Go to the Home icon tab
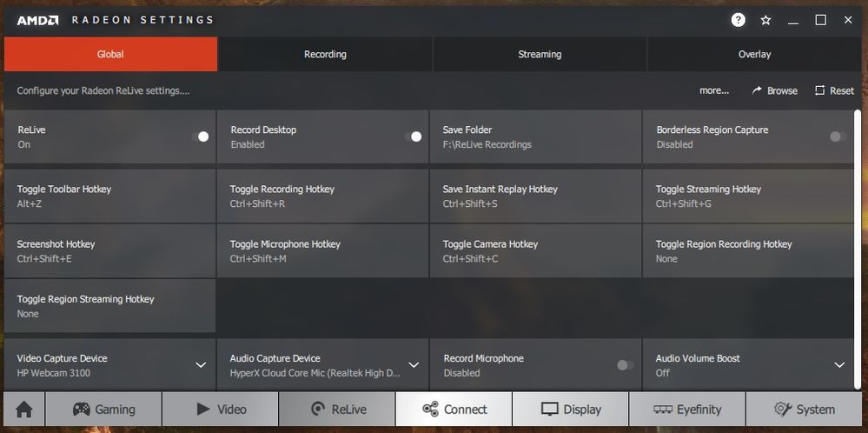The image size is (868, 433). pyautogui.click(x=23, y=410)
